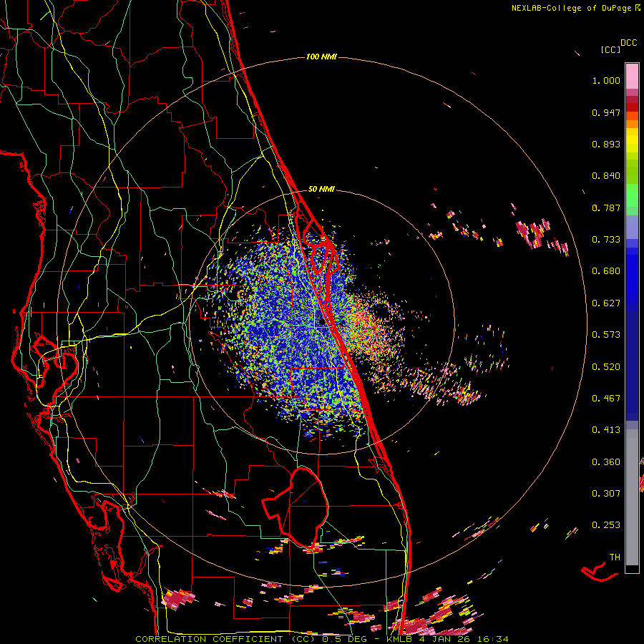Click the CORRELATION COEFFICIENT (CC) caption text
Viewport: 644px width, 644px height.
pos(225,639)
